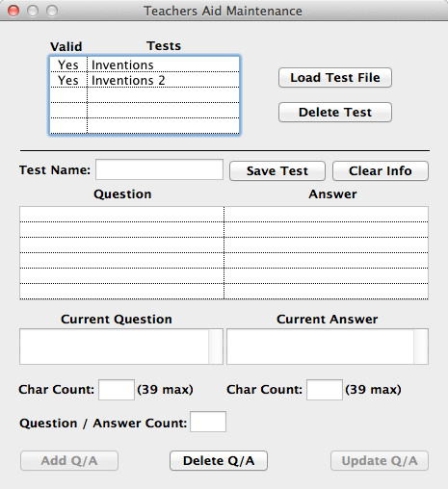Close the Teachers Aid Maintenance window
Viewport: 448px width, 489px height.
[13, 11]
